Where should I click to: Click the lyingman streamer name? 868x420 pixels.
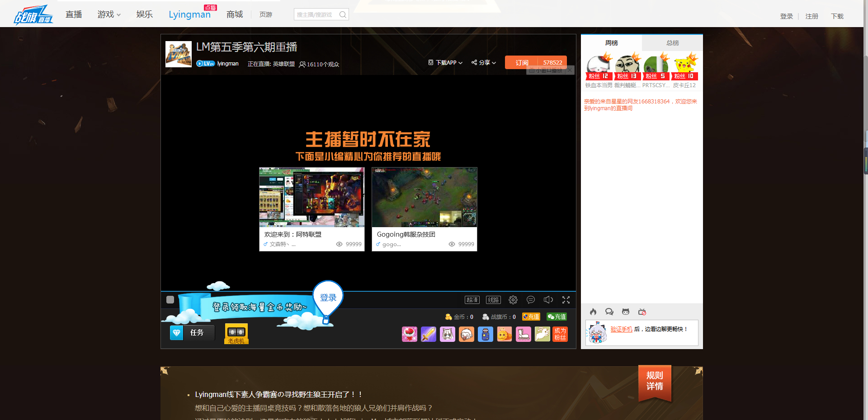point(228,64)
